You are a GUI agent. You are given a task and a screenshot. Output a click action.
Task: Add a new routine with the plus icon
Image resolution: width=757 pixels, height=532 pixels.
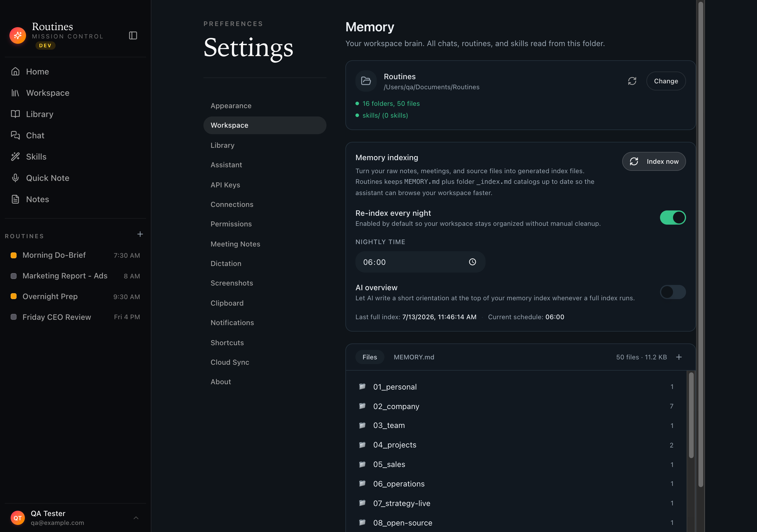coord(140,234)
